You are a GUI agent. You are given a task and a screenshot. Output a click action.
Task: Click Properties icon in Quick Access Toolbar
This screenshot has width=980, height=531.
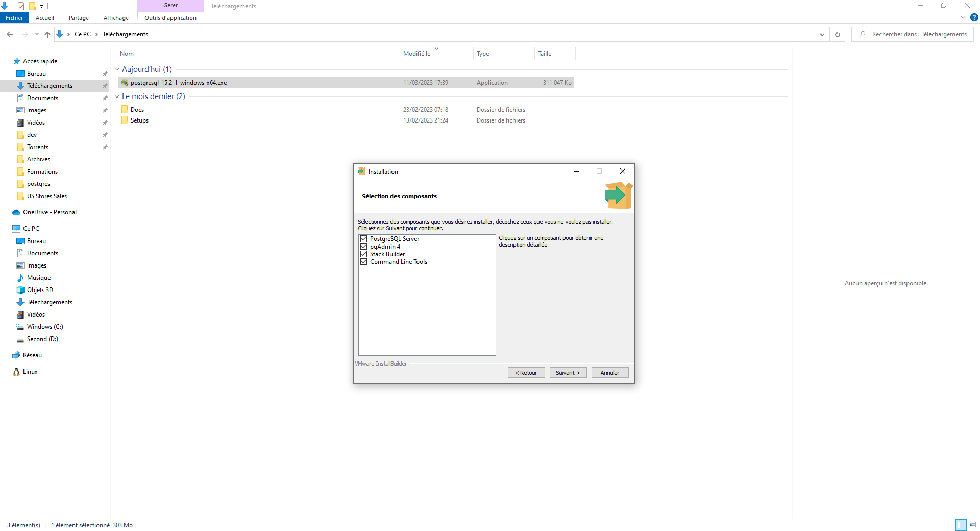[21, 6]
